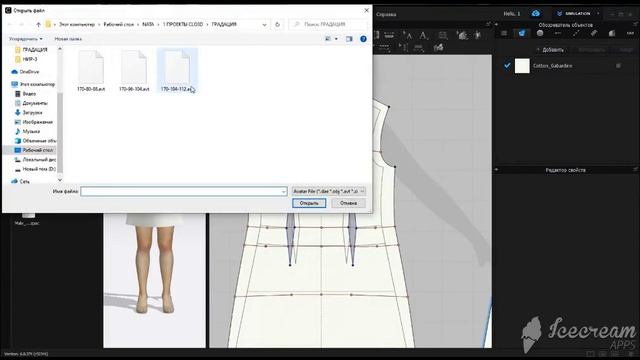Image resolution: width=640 pixels, height=360 pixels.
Task: Toggle the preview pane icon
Action: pos(349,39)
